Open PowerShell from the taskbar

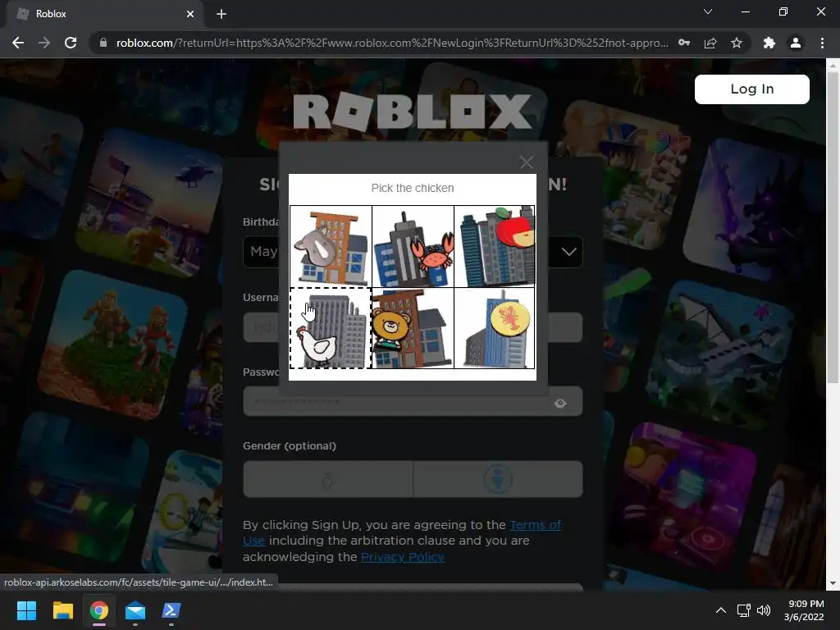[x=171, y=610]
